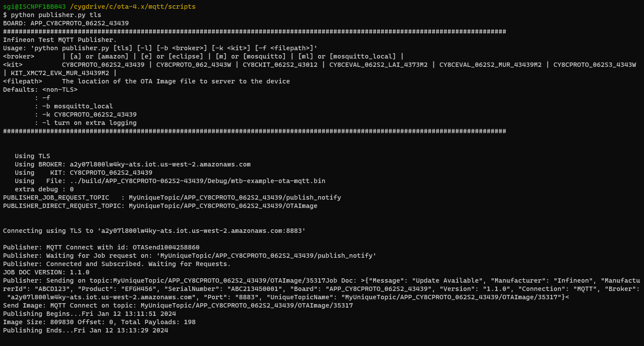Click the 'Image Size: 809830' line

tap(99, 322)
